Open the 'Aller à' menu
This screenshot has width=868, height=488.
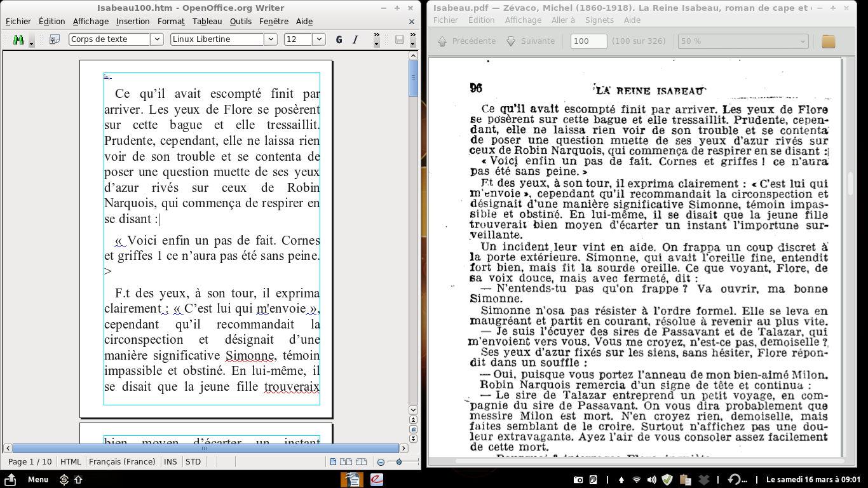563,20
